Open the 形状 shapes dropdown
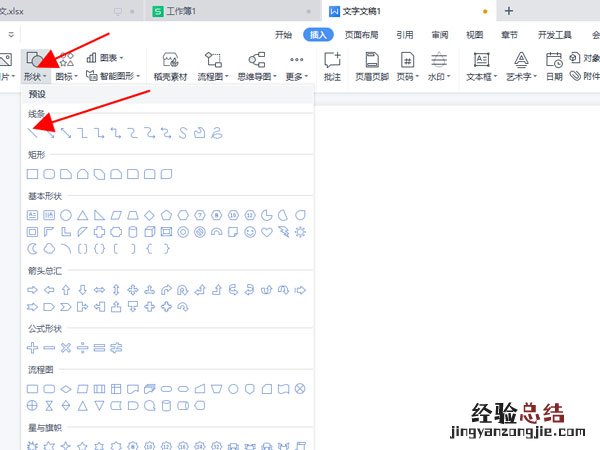This screenshot has width=600, height=450. 35,67
